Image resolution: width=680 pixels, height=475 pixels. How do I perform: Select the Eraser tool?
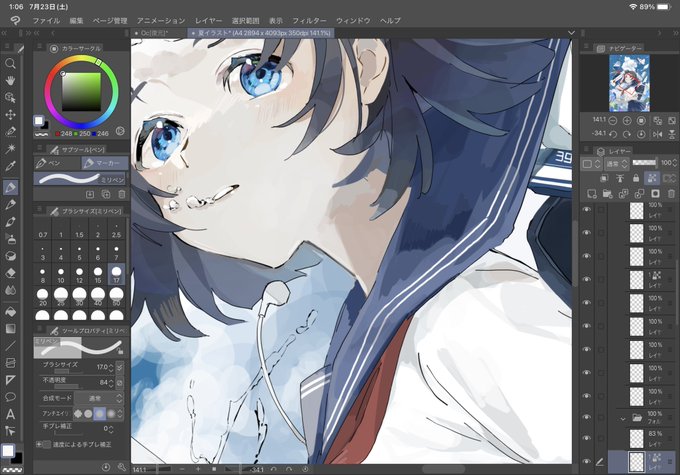(10, 273)
